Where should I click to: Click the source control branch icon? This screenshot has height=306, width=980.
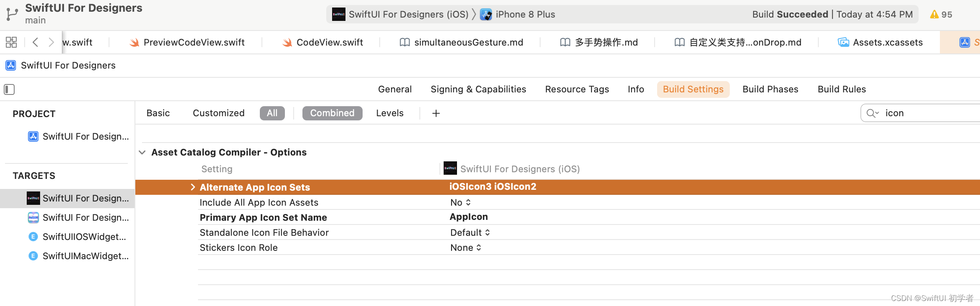point(12,15)
